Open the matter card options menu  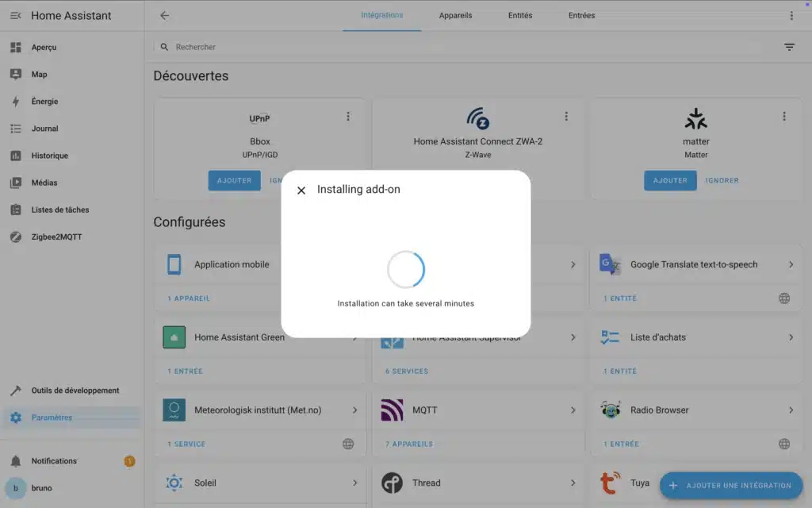click(x=784, y=116)
